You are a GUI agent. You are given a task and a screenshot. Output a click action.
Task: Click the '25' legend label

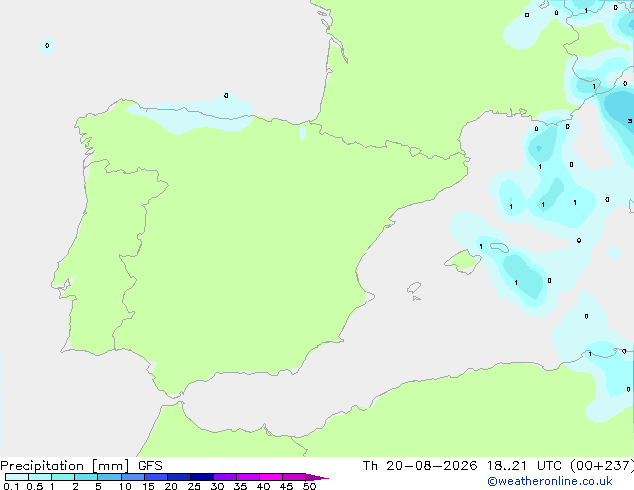(x=194, y=486)
